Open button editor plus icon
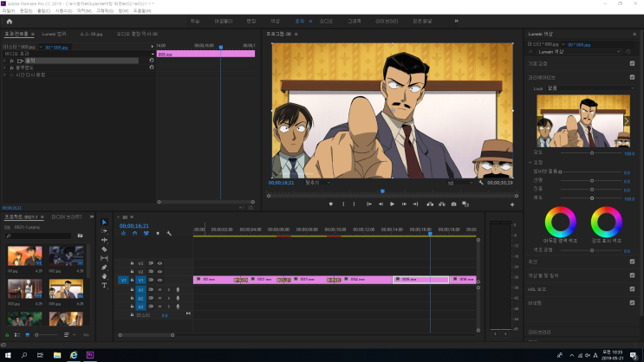 click(512, 204)
